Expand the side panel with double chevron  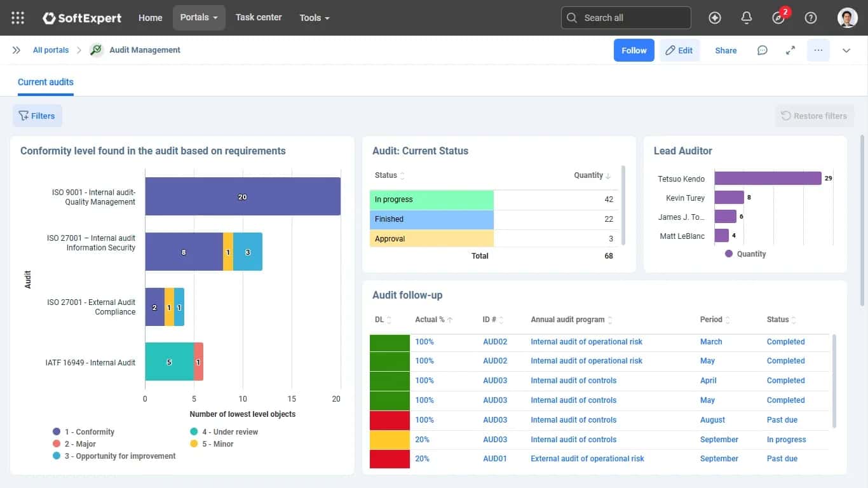17,50
